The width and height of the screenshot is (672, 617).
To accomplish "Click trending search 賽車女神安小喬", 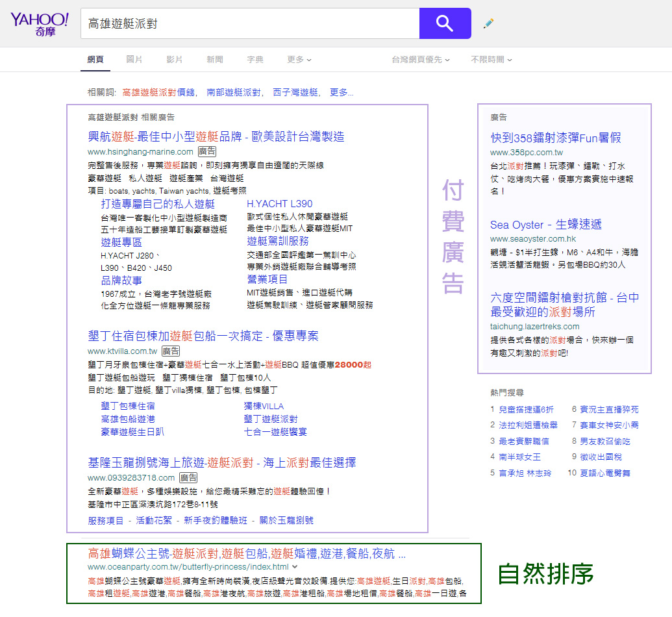I will click(x=609, y=425).
